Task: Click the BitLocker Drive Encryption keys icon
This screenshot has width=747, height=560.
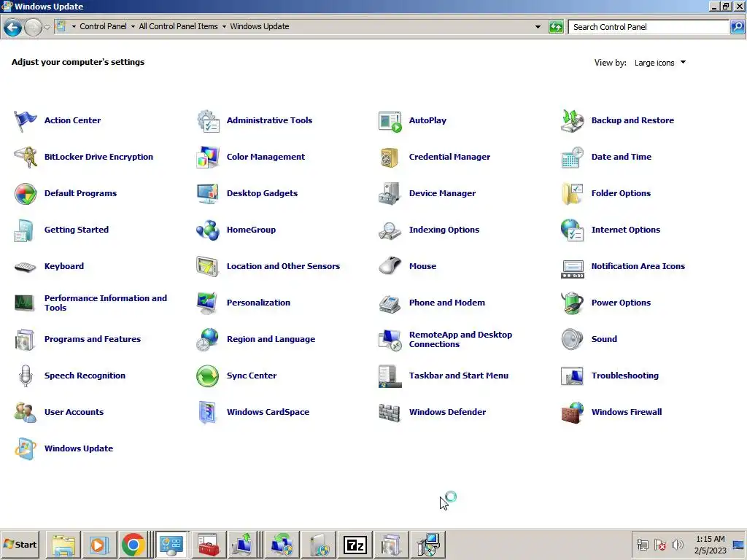Action: coord(26,157)
